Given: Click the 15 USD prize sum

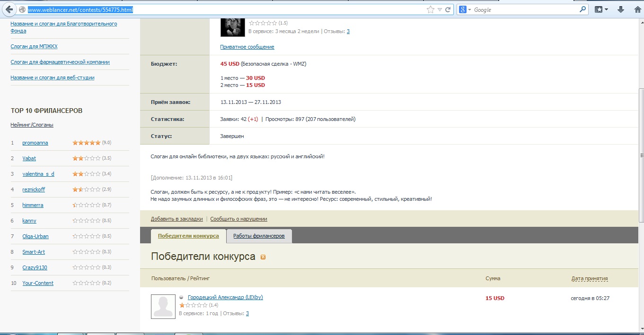Looking at the screenshot, I should pyautogui.click(x=495, y=298).
